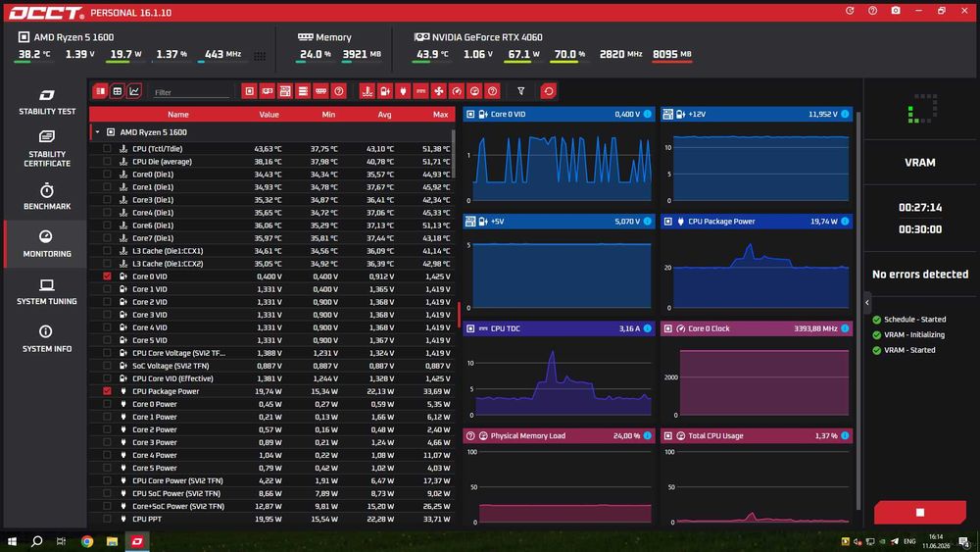Stop the running VRAM test
Image resolution: width=980 pixels, height=552 pixels.
click(x=920, y=512)
